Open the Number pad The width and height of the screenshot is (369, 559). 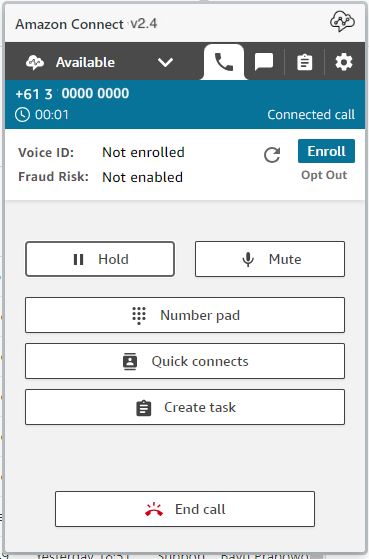[x=185, y=315]
